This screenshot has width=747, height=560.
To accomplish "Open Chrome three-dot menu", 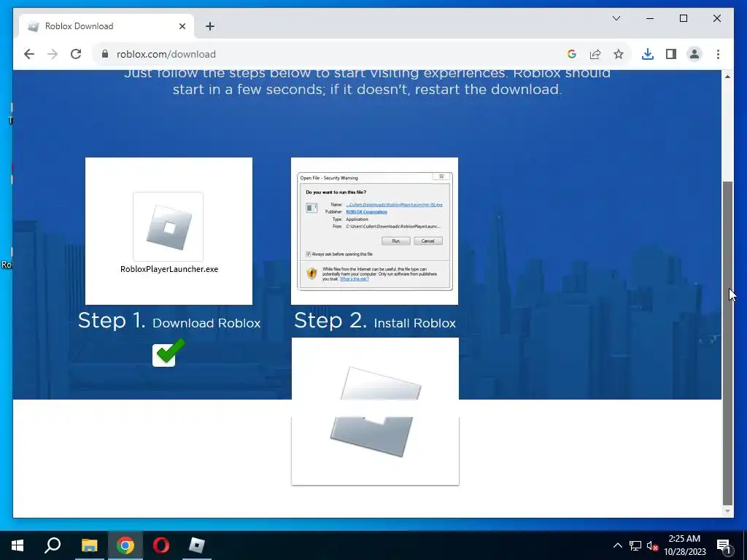I will point(718,54).
